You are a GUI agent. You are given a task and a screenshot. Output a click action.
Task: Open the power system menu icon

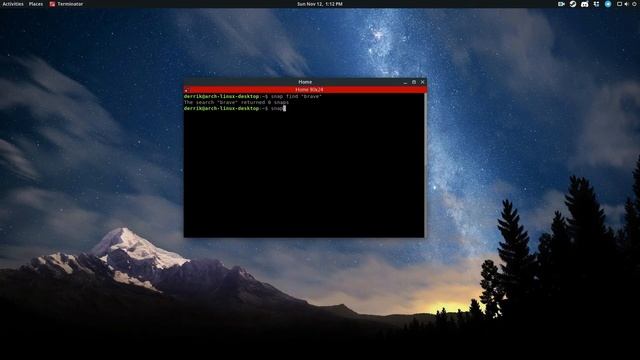[x=633, y=4]
